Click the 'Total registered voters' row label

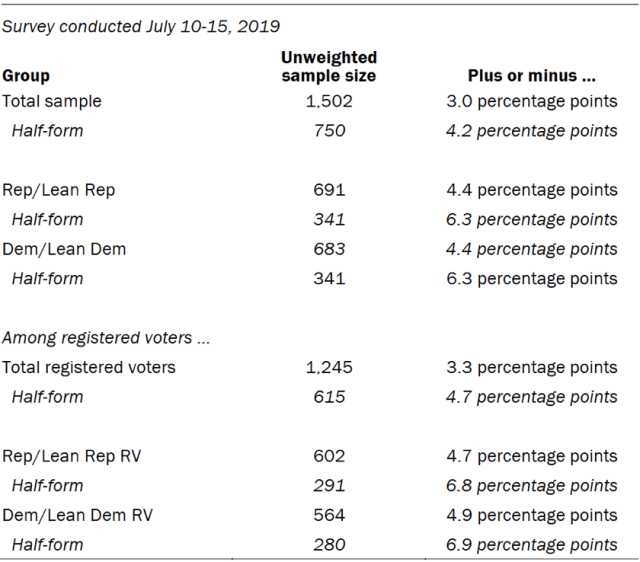89,367
